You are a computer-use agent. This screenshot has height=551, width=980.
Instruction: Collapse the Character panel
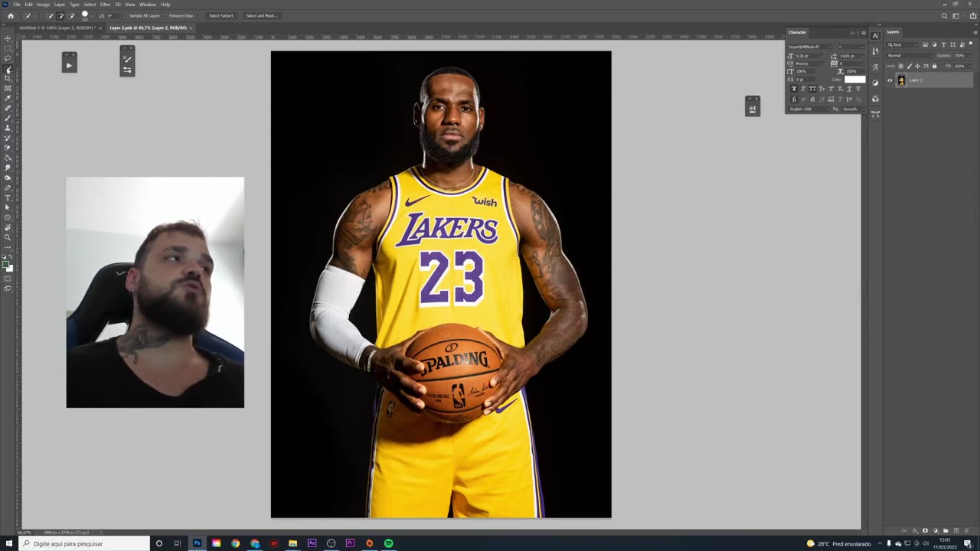852,33
